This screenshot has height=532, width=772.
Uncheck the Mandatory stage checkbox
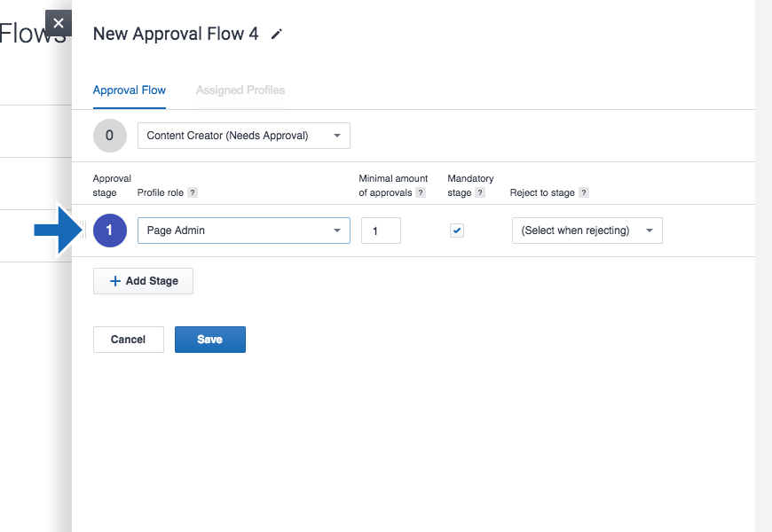click(457, 231)
